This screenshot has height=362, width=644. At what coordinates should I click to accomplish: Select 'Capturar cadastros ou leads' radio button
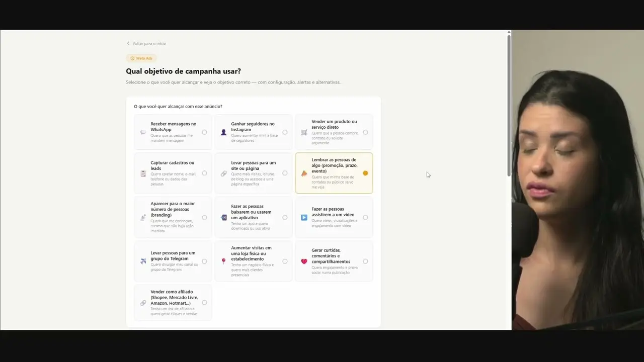204,173
